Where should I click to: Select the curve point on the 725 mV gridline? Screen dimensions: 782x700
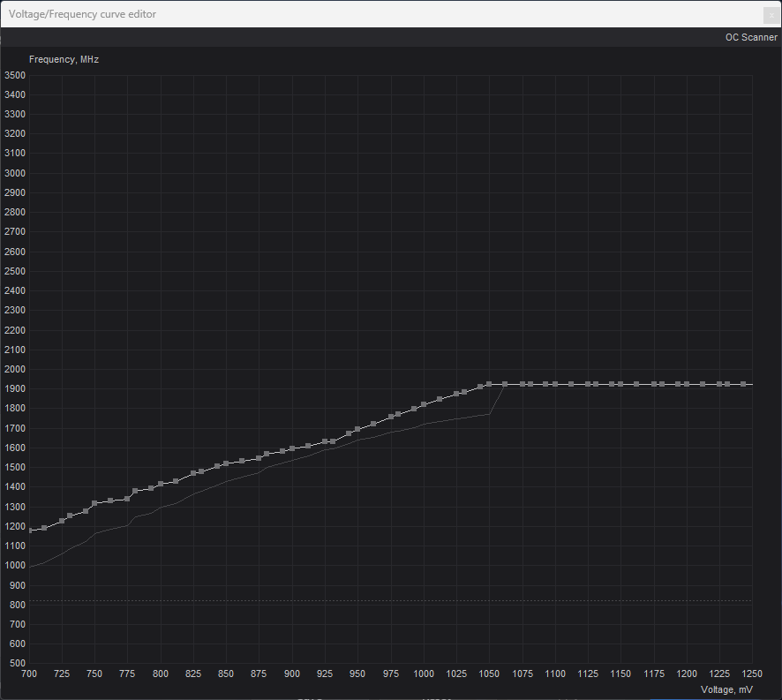pos(62,521)
